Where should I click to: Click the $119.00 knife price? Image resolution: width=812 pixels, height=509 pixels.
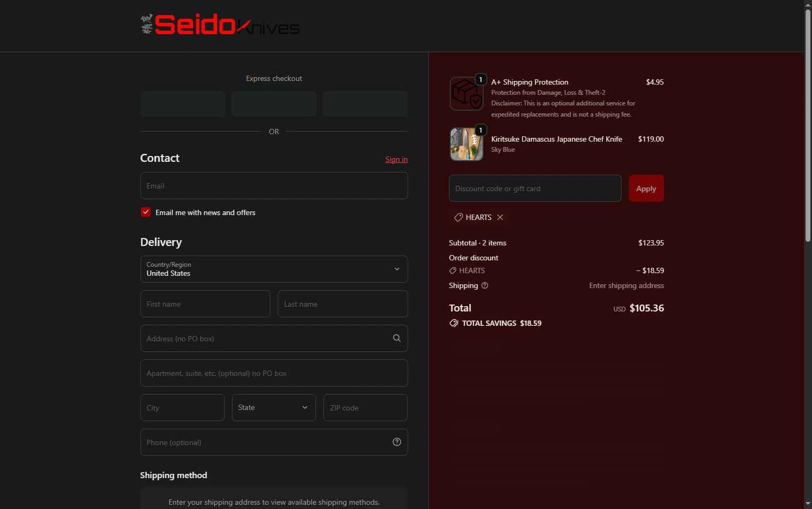(x=651, y=139)
